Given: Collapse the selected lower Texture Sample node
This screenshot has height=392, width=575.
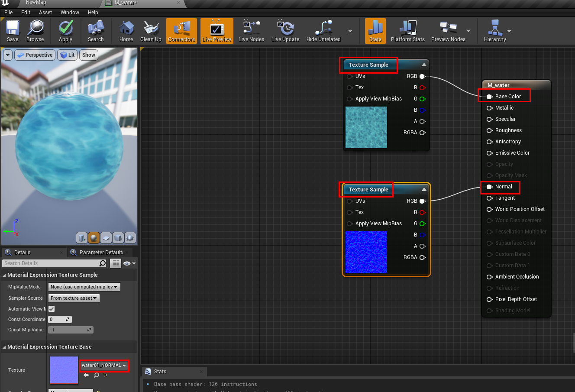Looking at the screenshot, I should click(424, 189).
